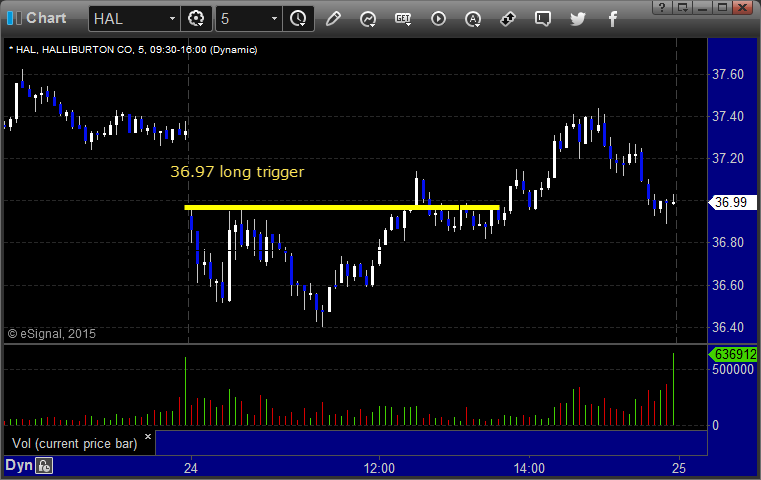Share chart on Twitter
The image size is (761, 480).
(578, 19)
